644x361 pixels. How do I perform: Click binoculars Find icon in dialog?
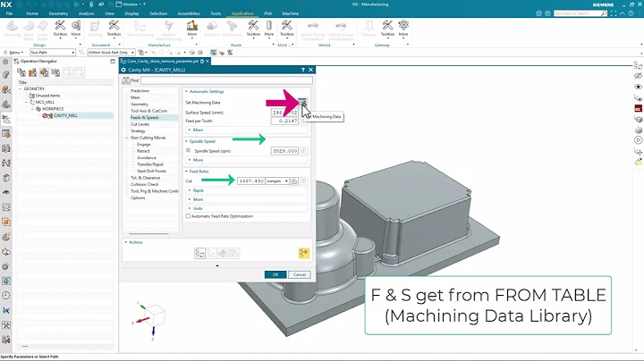(x=126, y=80)
